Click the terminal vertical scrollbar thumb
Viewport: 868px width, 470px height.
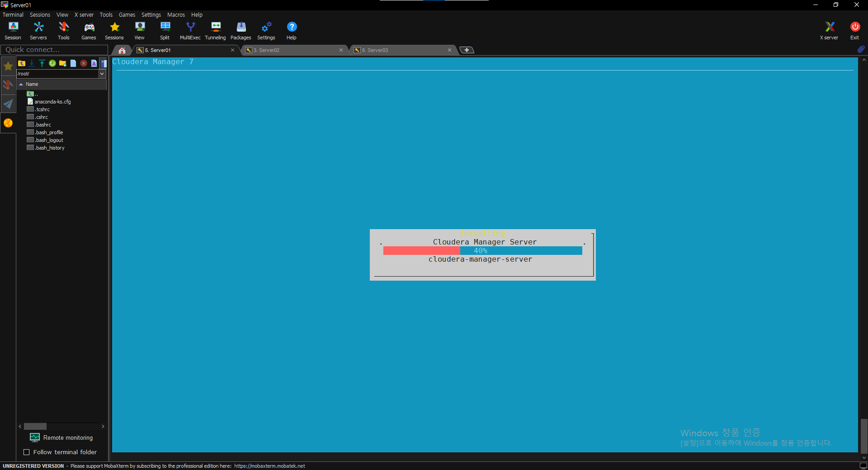click(x=864, y=436)
